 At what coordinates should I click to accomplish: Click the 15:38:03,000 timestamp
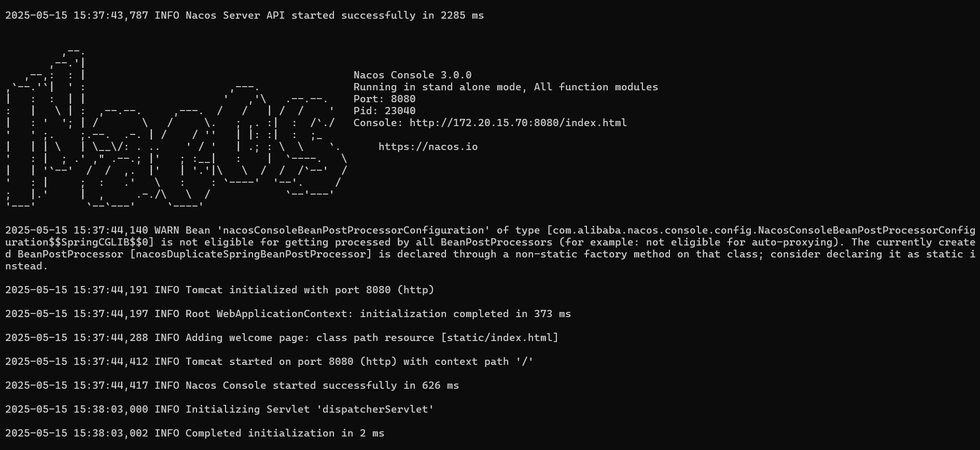point(110,410)
